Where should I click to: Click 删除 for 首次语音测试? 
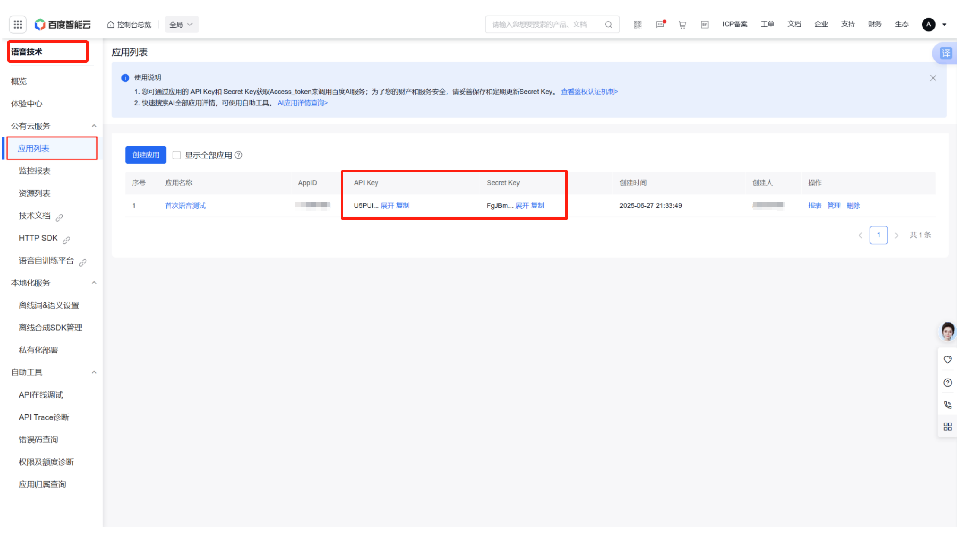pyautogui.click(x=853, y=206)
